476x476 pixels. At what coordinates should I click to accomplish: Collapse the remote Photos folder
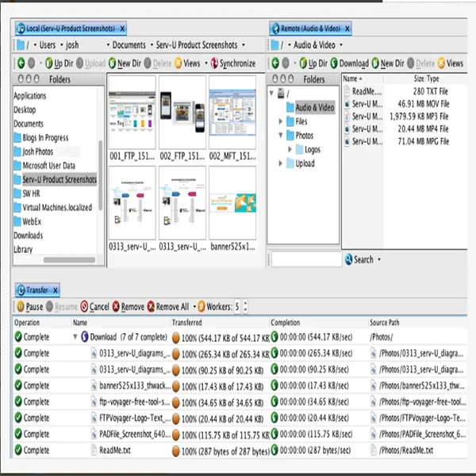click(x=281, y=135)
